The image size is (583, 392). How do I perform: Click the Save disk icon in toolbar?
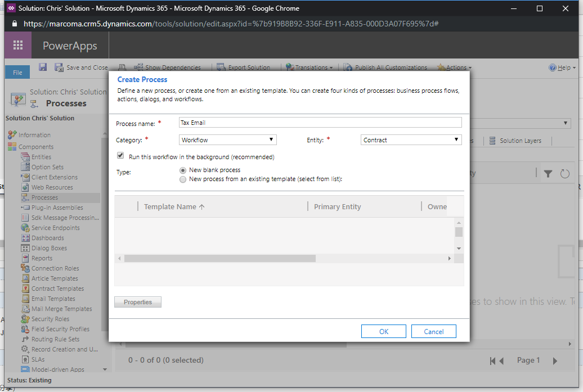(43, 67)
